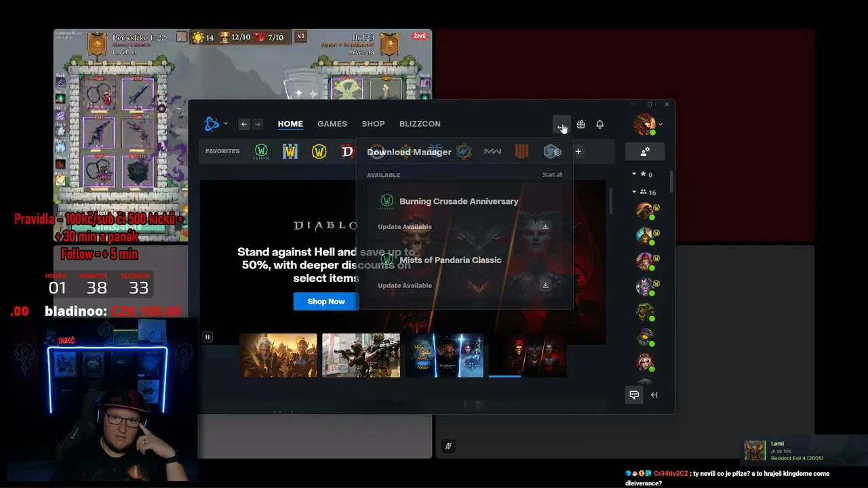
Task: Select Warcraft III in favorites
Action: (290, 151)
